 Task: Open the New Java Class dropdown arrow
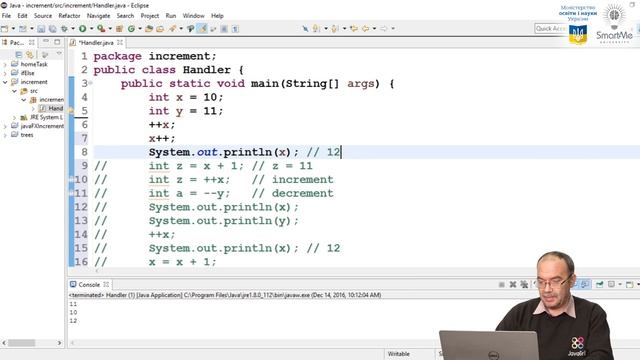(x=140, y=29)
